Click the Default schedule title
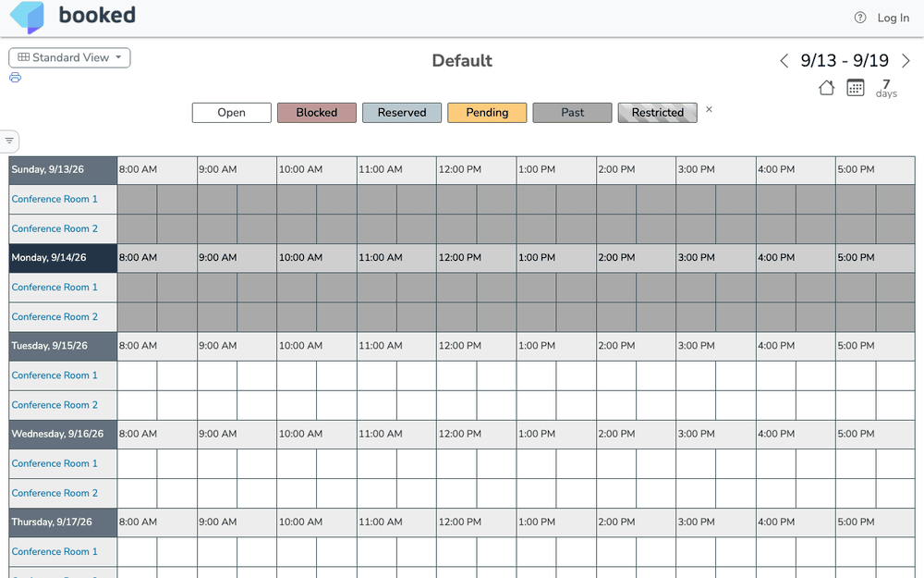The image size is (924, 578). (x=462, y=61)
